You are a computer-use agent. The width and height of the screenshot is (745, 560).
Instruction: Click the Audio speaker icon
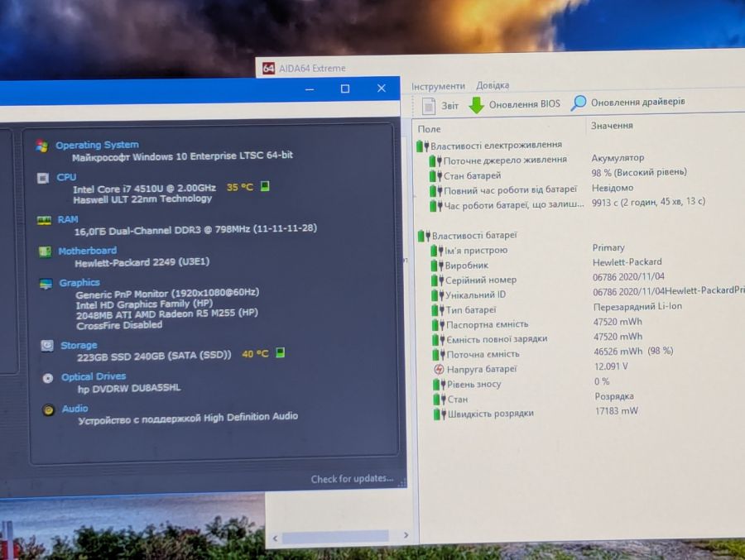pos(49,410)
